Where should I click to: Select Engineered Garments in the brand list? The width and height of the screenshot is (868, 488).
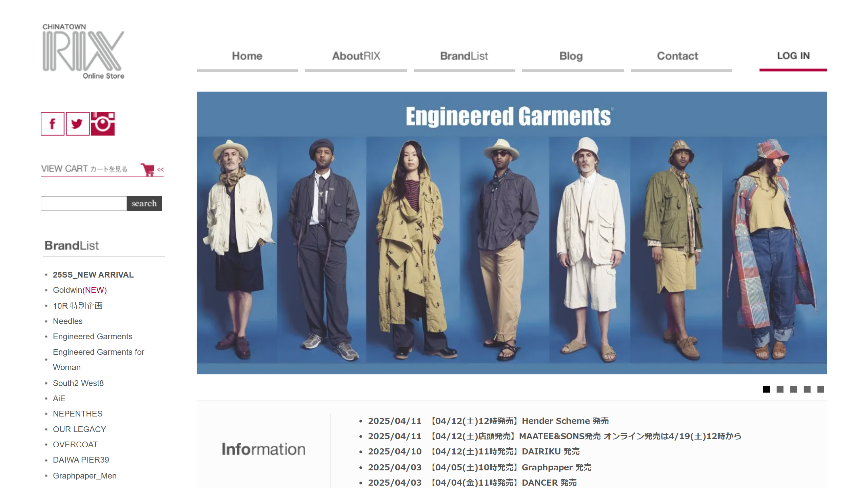93,337
